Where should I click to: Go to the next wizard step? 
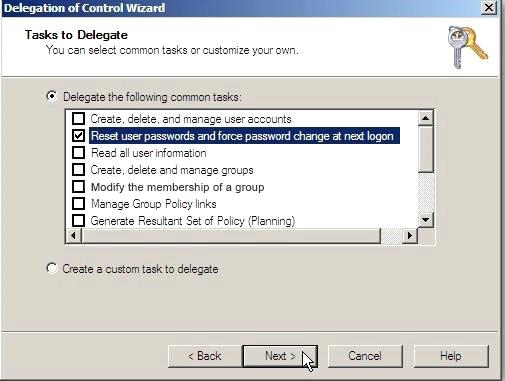click(280, 356)
